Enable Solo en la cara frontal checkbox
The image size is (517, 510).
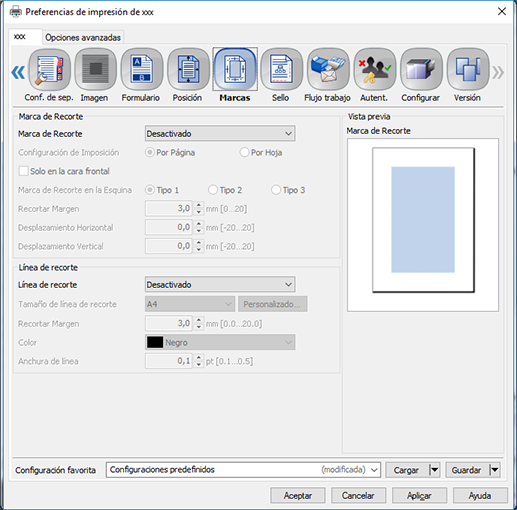point(23,171)
